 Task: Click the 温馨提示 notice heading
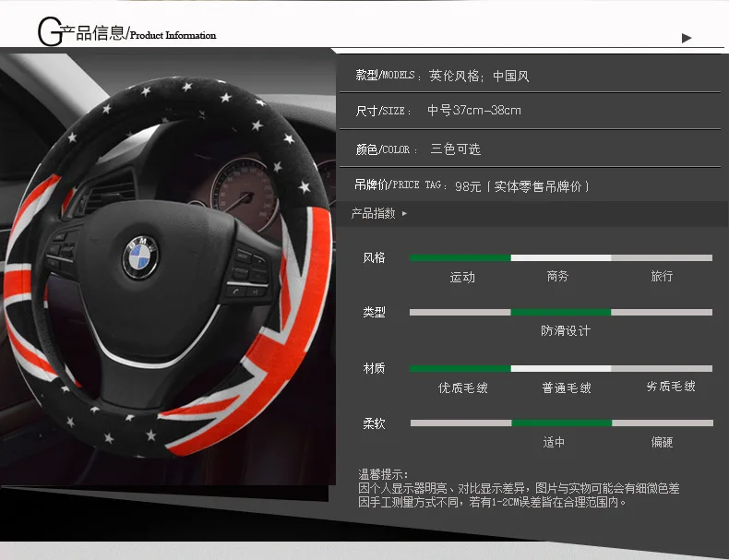383,474
